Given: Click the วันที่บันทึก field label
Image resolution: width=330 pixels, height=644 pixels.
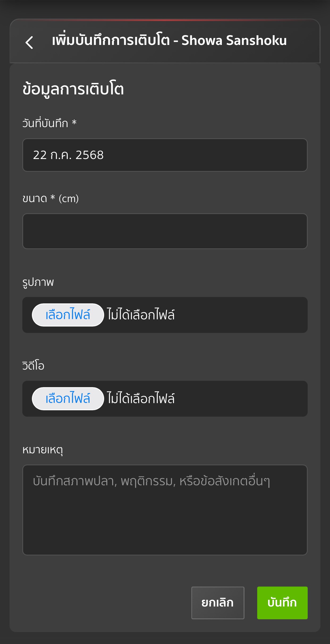Looking at the screenshot, I should click(45, 123).
